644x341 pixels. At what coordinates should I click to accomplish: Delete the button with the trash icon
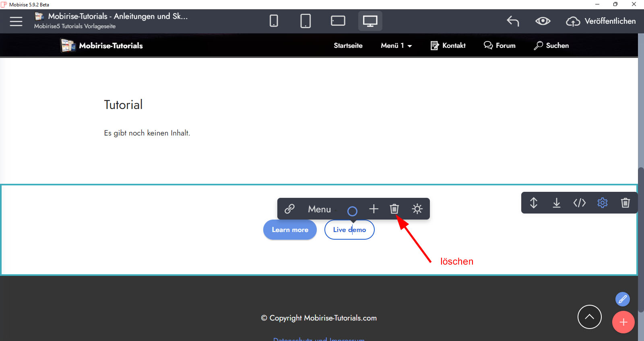pyautogui.click(x=394, y=209)
